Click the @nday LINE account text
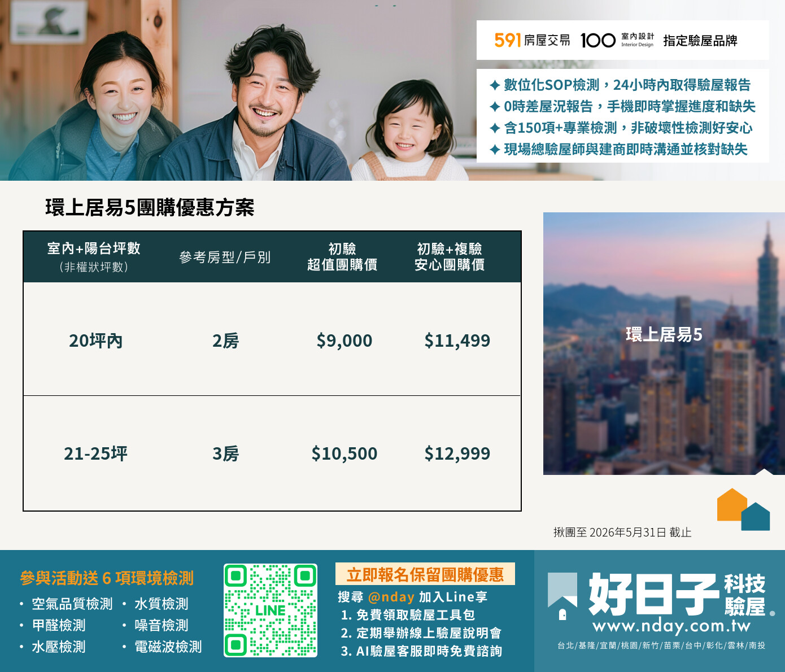This screenshot has height=672, width=785. tap(391, 597)
